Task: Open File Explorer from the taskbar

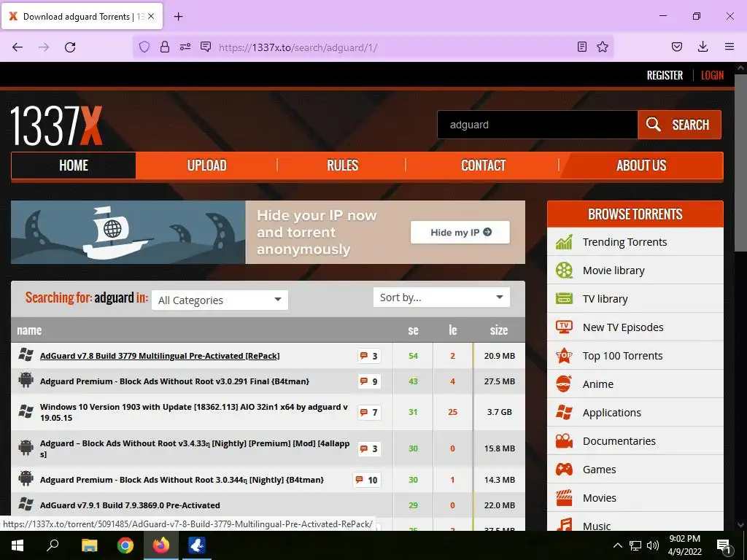Action: point(89,545)
